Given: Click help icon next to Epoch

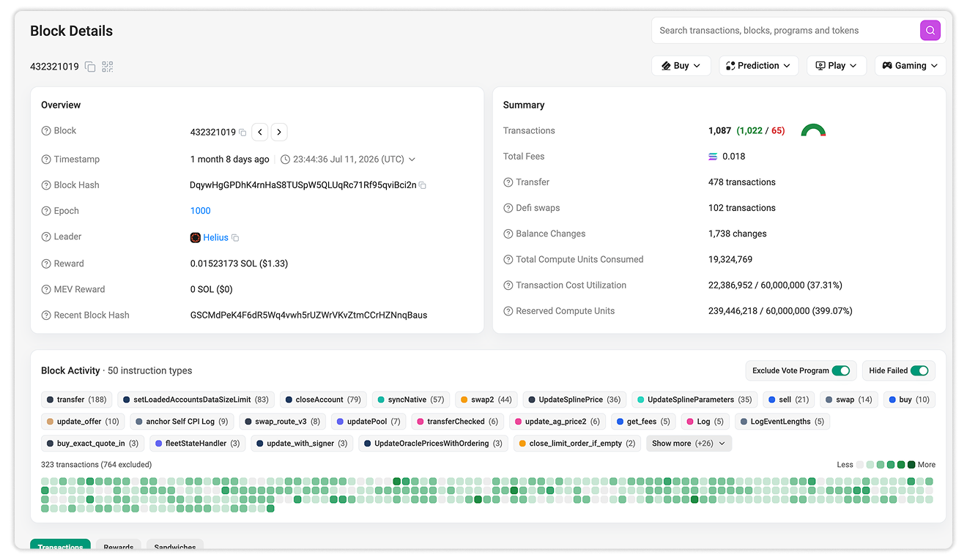Looking at the screenshot, I should 46,211.
